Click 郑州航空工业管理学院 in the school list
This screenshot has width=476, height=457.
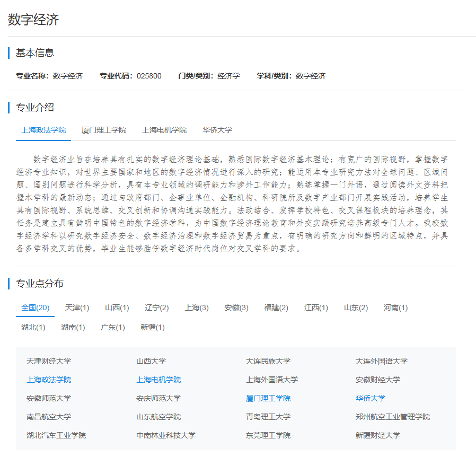coord(393,417)
